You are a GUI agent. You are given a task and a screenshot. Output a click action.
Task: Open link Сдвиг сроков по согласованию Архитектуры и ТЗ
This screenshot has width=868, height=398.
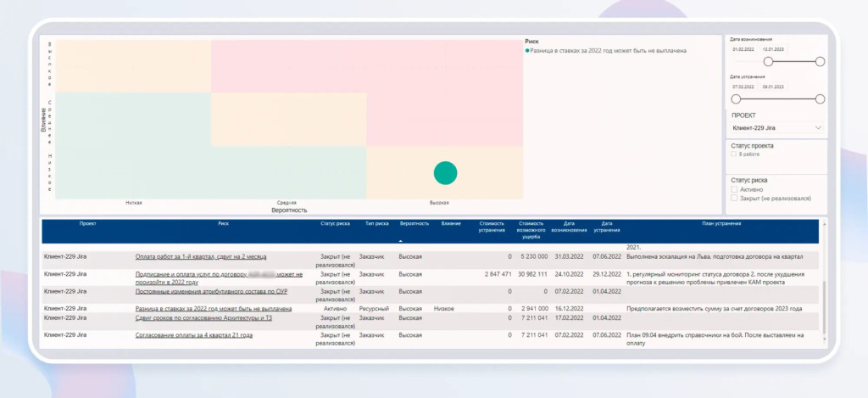(203, 318)
